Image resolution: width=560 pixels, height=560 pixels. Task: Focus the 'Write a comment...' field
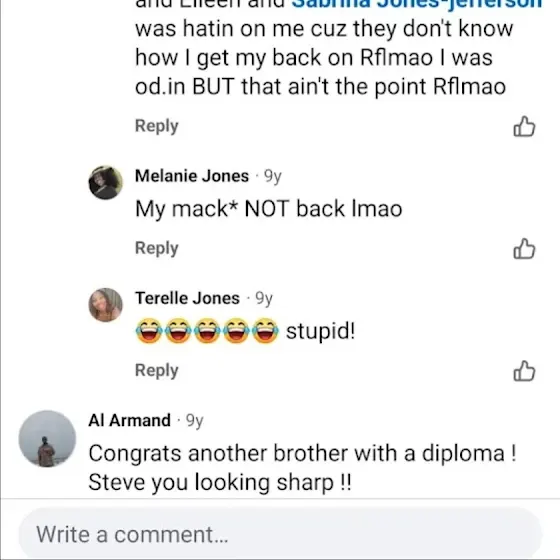(x=280, y=534)
